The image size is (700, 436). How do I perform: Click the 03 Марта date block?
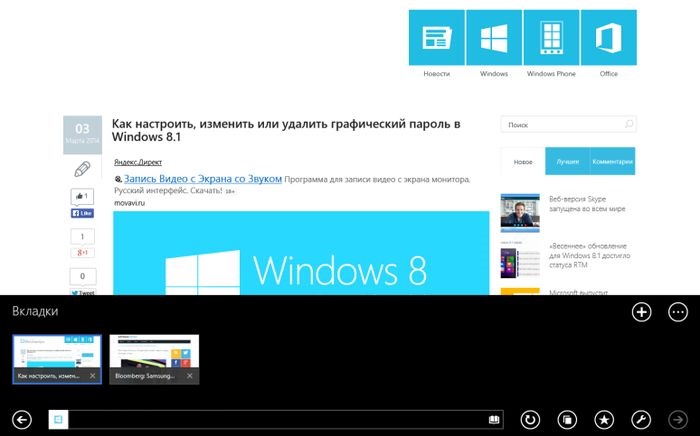[x=82, y=135]
